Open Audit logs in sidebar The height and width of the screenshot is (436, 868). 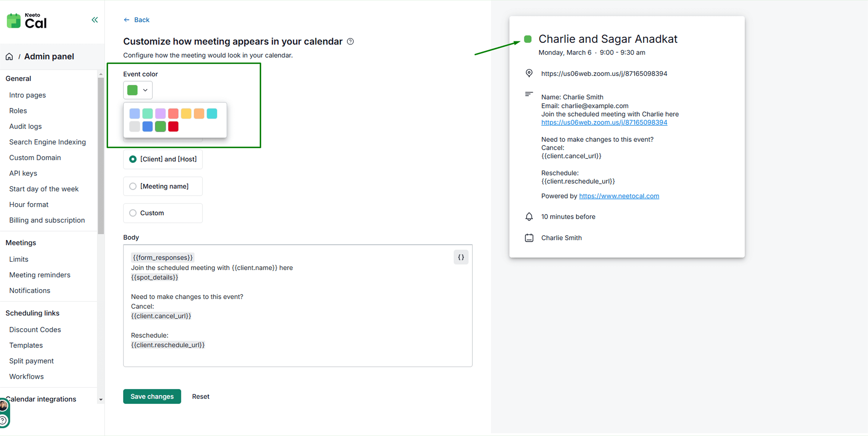[25, 126]
